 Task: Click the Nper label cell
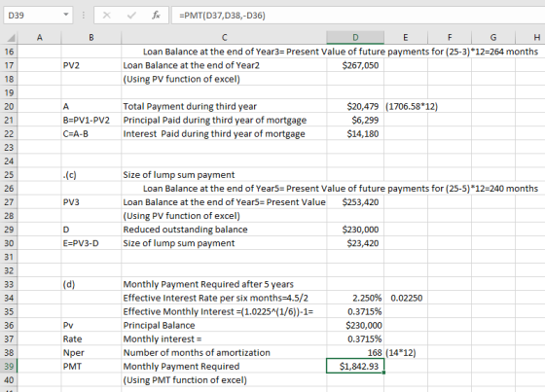(x=91, y=353)
